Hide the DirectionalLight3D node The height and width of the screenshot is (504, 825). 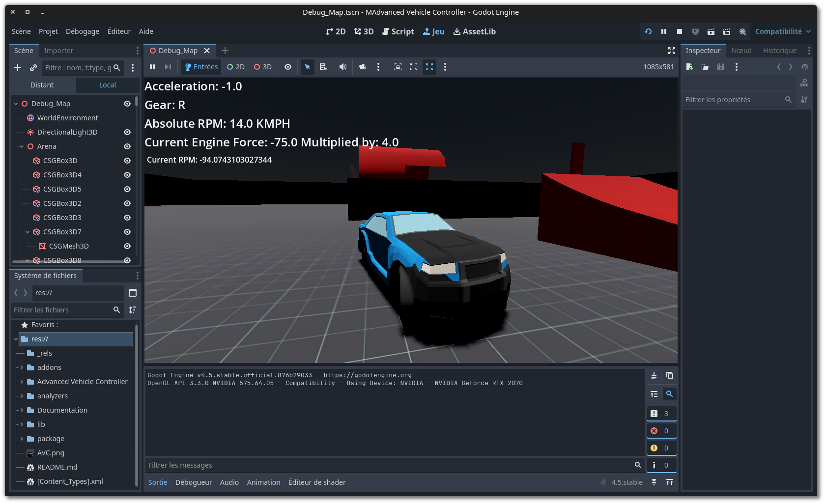point(127,132)
